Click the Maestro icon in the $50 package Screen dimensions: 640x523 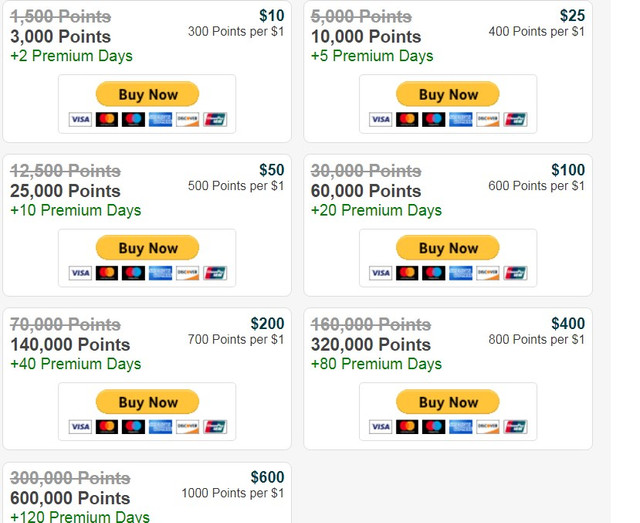point(134,273)
